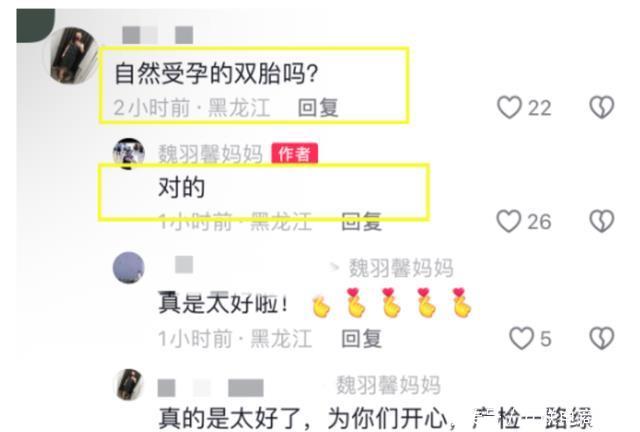Like the comment with 22 likes
640x432 pixels.
point(509,107)
